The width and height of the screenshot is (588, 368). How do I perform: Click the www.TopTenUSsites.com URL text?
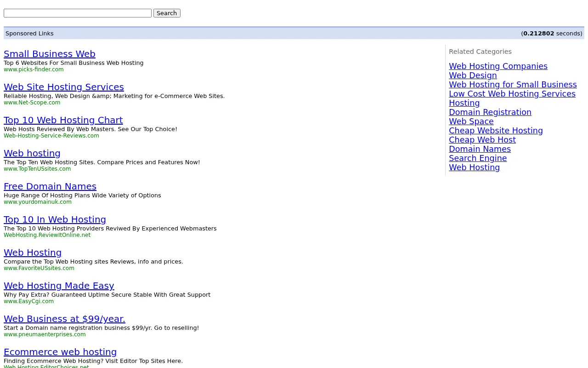click(37, 169)
